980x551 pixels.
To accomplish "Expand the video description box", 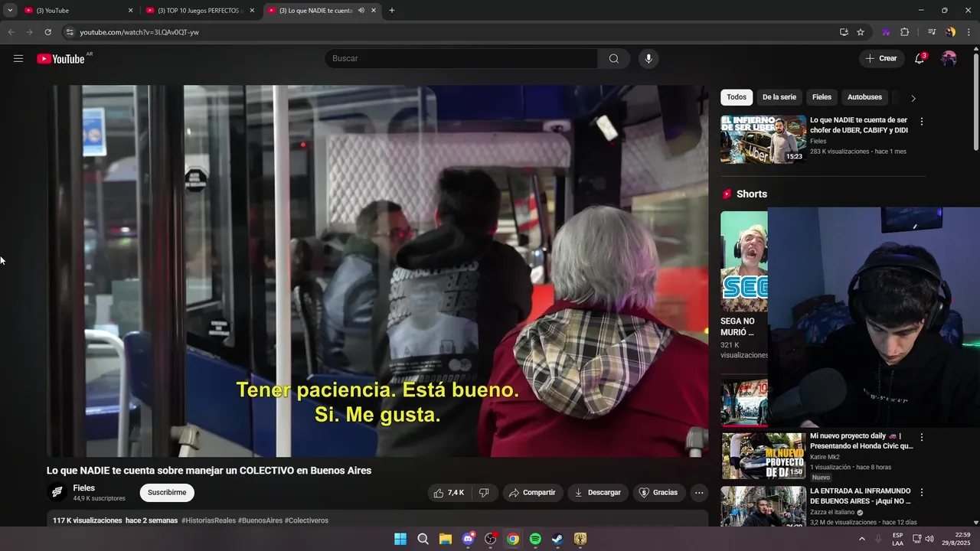I will 377,520.
